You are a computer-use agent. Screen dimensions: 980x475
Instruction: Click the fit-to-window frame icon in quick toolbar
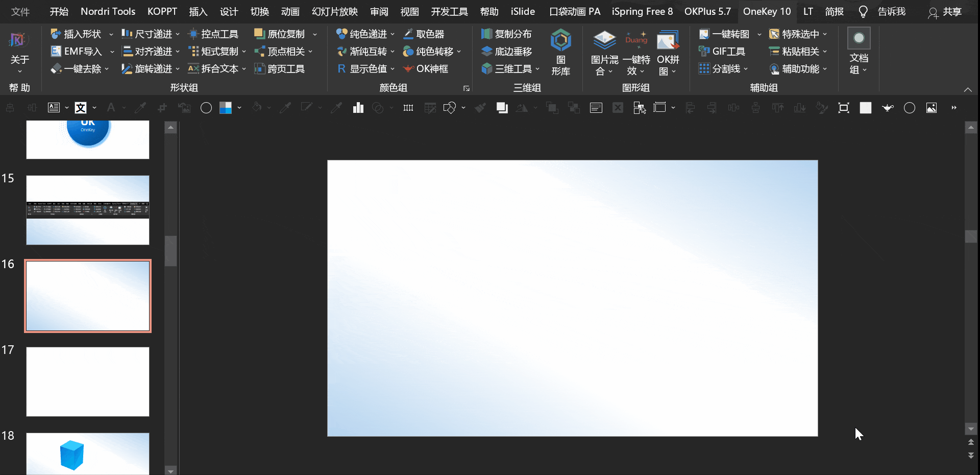pos(844,108)
